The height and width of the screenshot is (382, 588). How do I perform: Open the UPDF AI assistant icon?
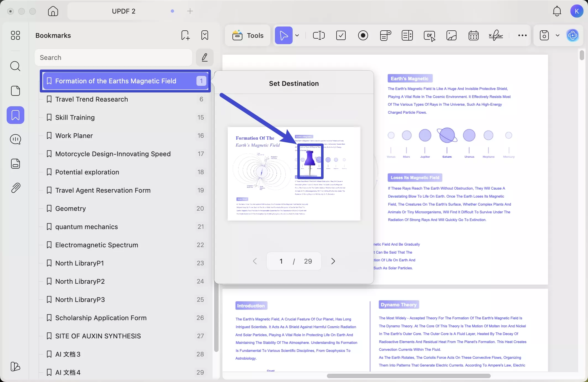[573, 35]
